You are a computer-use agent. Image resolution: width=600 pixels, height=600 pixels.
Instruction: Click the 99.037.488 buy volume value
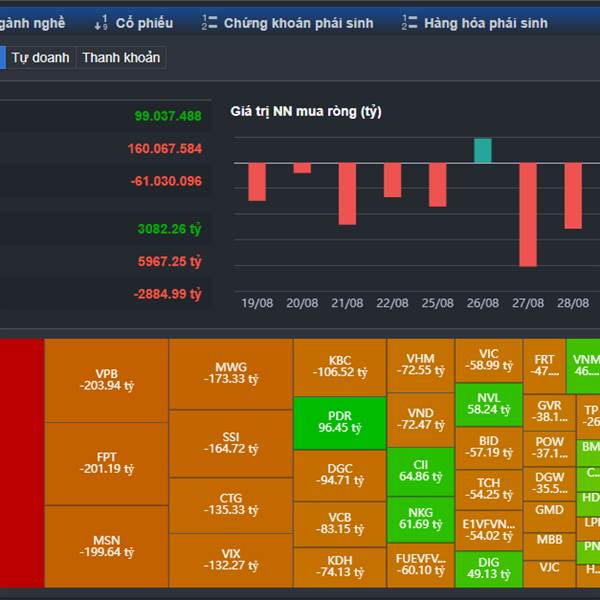click(168, 116)
